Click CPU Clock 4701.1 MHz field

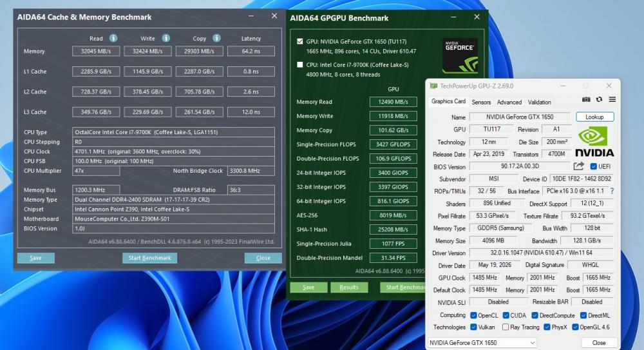point(173,151)
